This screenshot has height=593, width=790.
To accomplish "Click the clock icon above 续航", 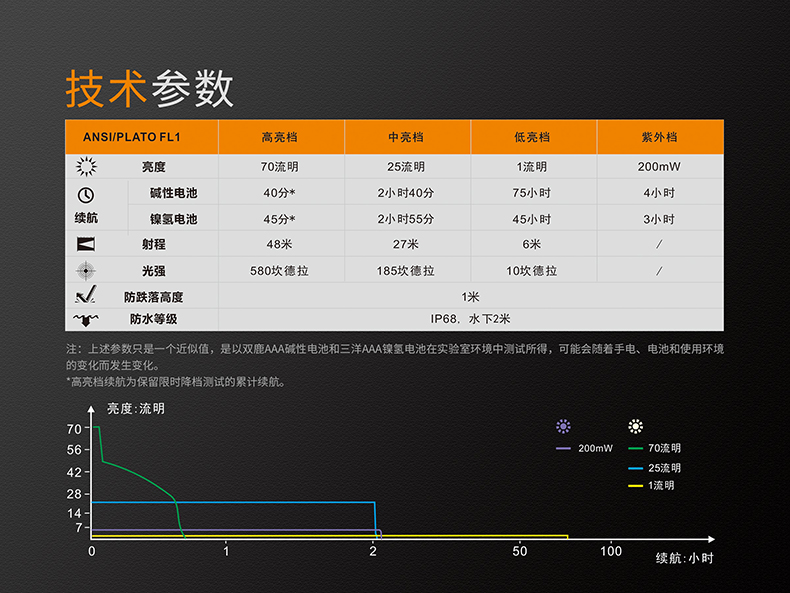I will coord(86,194).
